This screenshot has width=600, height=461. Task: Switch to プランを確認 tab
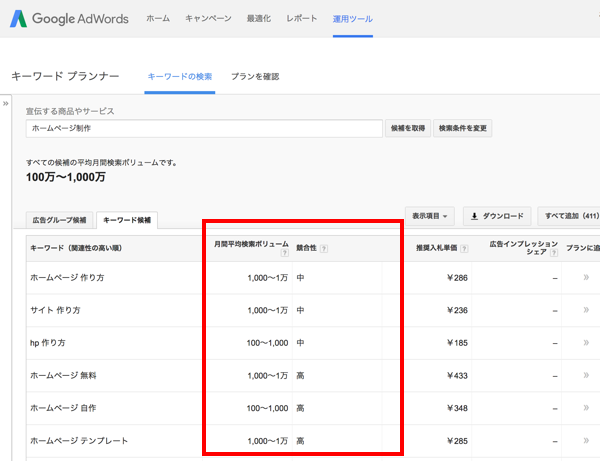[255, 77]
